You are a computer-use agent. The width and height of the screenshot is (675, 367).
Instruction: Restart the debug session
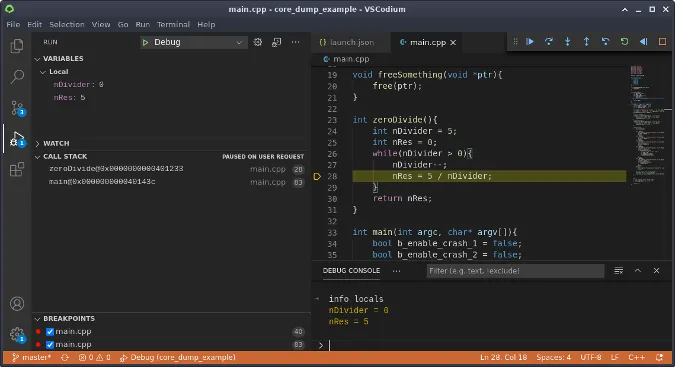tap(624, 42)
